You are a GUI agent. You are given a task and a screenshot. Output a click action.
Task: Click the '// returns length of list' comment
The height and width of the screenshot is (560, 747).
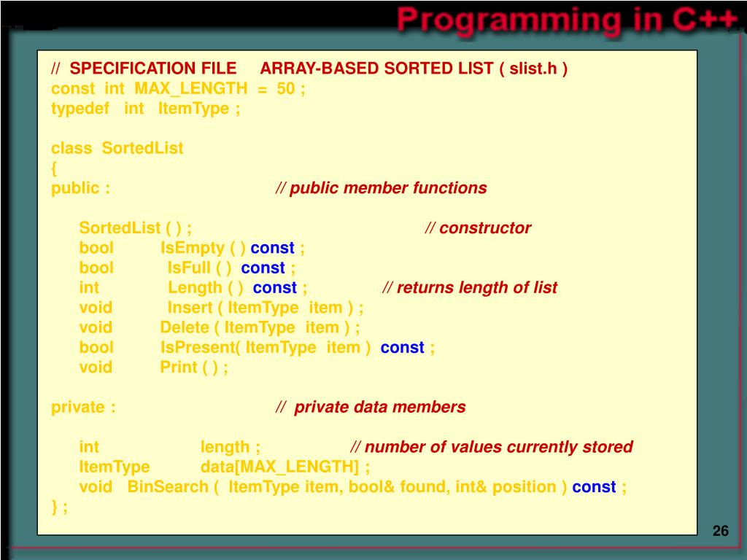470,287
